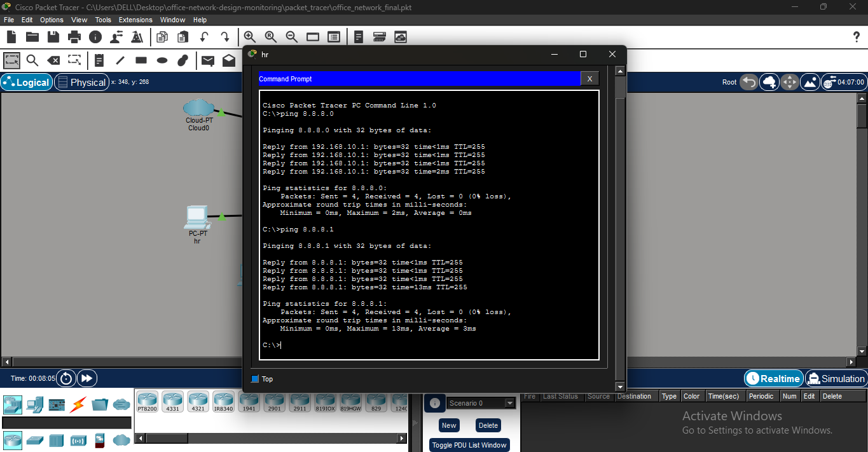The image size is (868, 452).
Task: Zoom out on the workspace
Action: pos(292,37)
